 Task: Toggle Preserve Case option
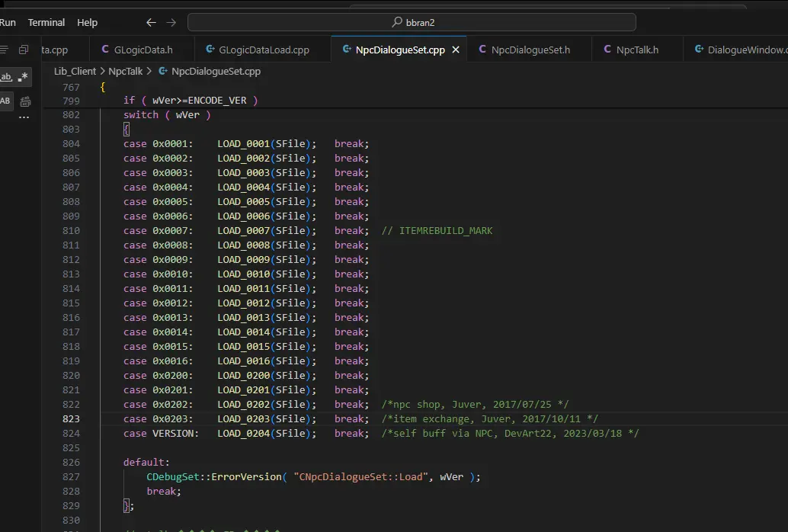[5, 101]
